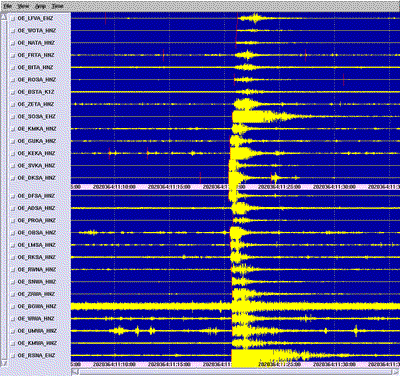
Task: Enable the OE_OBSA_HNZ checkbox
Action: tap(13, 233)
